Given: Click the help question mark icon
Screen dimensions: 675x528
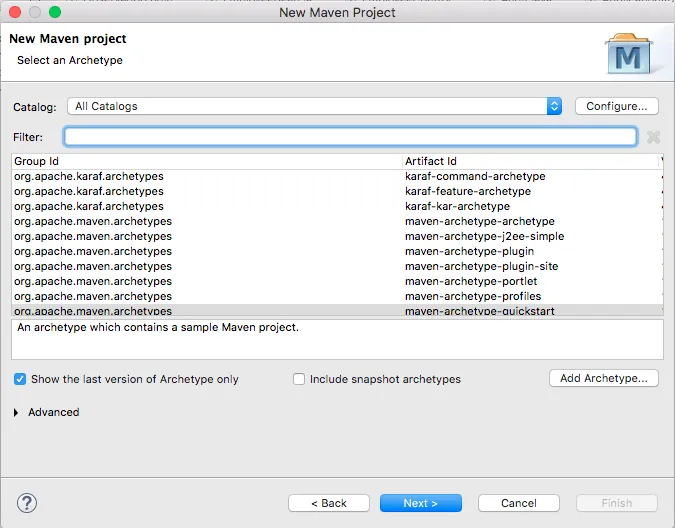Looking at the screenshot, I should [x=27, y=503].
